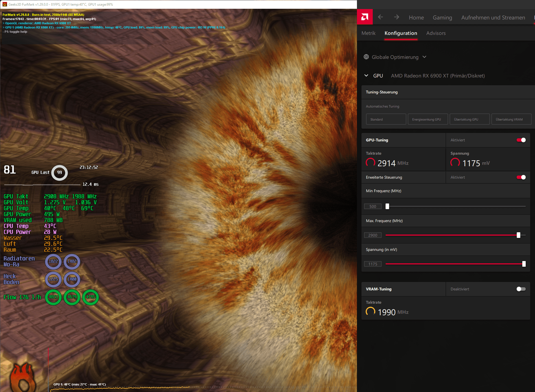
Task: Click the 12.4 ms frametime value
Action: tap(91, 184)
